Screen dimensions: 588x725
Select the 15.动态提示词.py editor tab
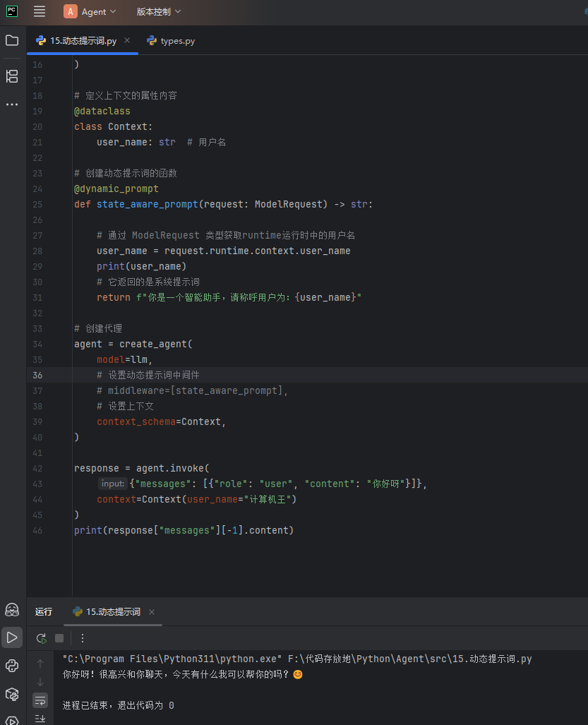77,41
